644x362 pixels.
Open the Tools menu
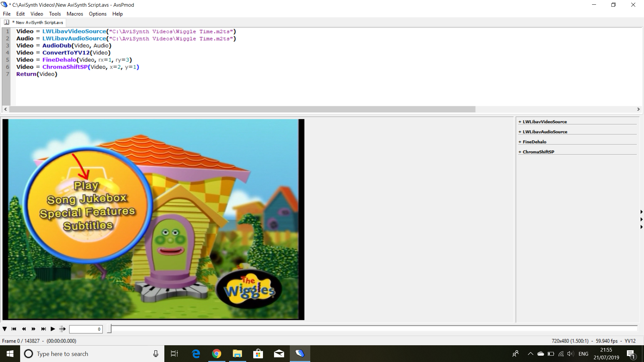click(x=55, y=14)
